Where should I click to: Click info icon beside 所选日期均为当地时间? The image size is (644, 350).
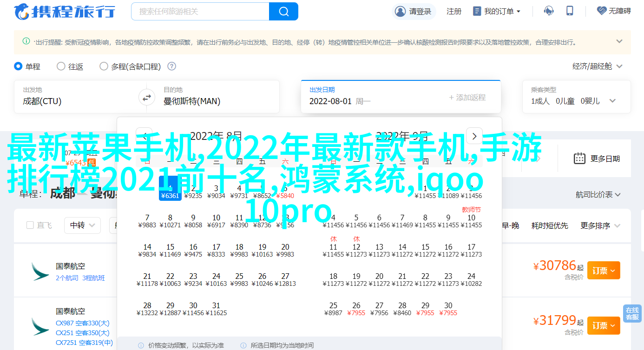(x=244, y=346)
